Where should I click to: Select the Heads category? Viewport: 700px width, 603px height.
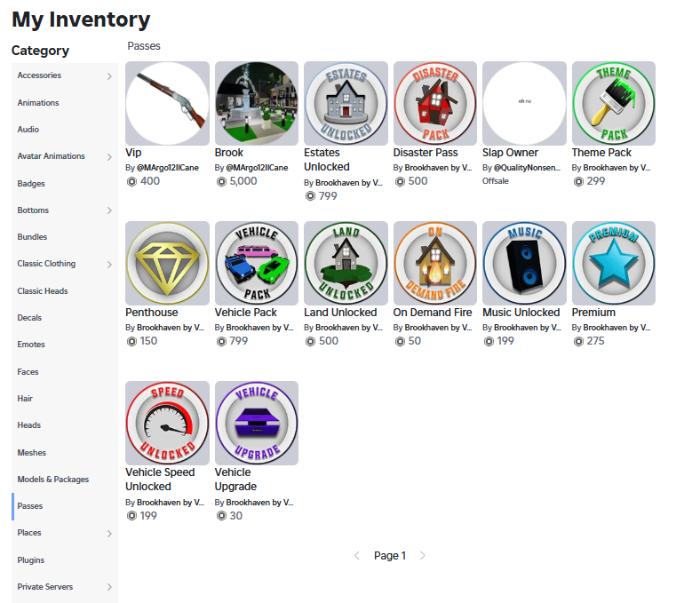point(65,425)
